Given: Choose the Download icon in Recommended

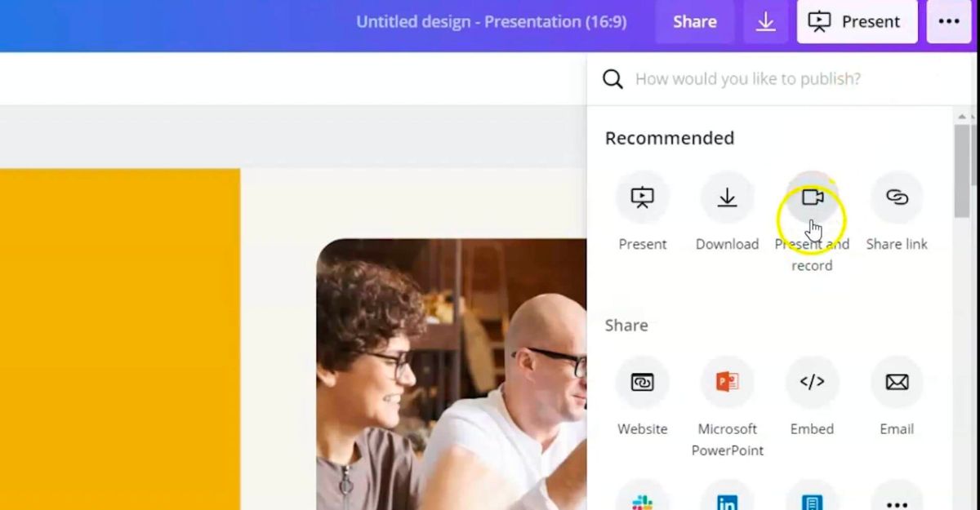Looking at the screenshot, I should tap(727, 197).
